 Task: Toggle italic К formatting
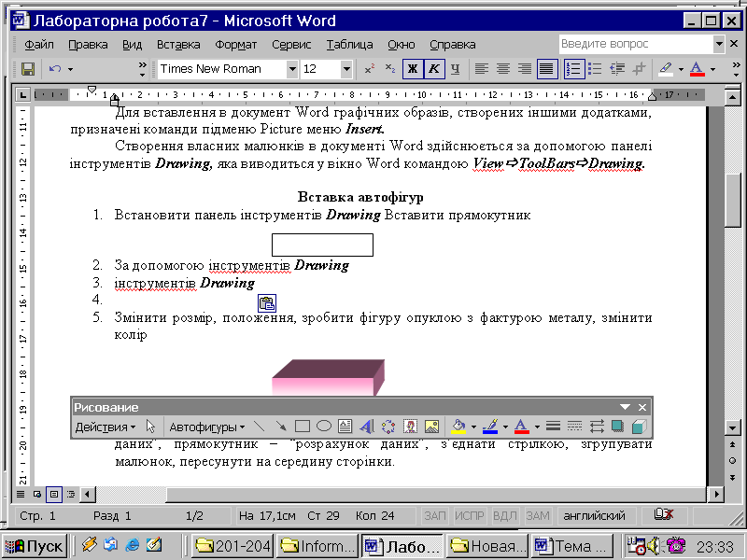[x=434, y=69]
